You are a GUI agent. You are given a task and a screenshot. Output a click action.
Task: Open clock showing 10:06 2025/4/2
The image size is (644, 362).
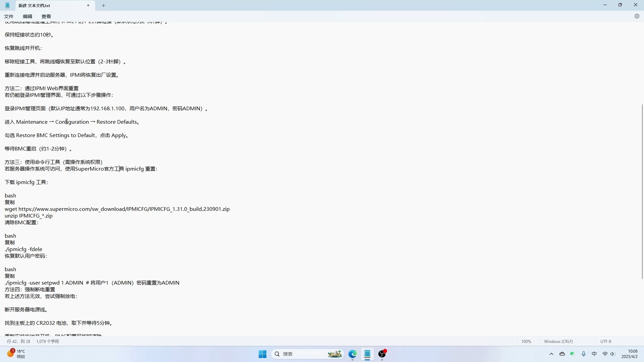(630, 354)
